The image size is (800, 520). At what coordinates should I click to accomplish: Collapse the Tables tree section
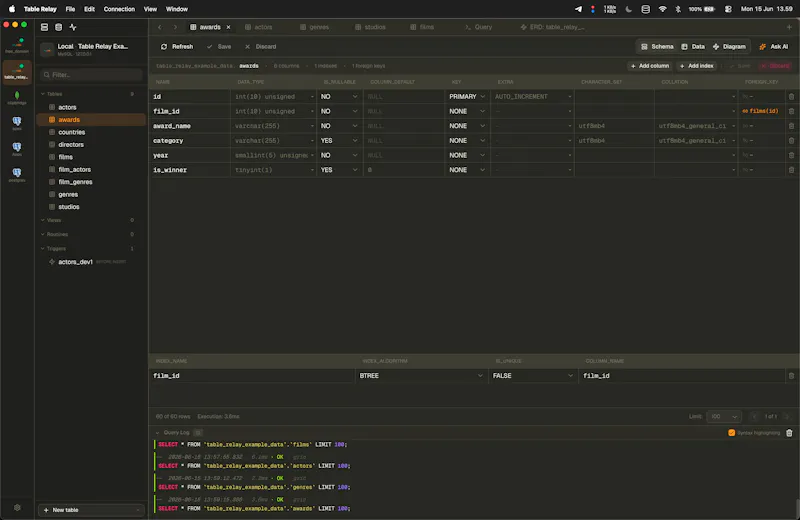[43, 94]
